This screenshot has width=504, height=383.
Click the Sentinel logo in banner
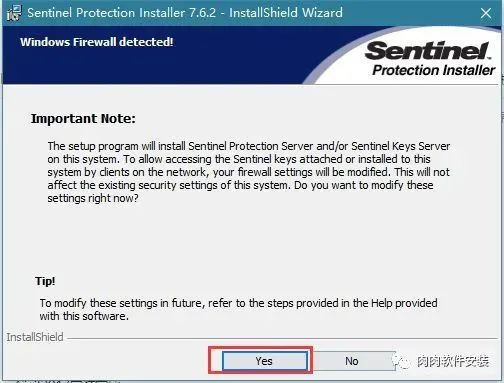click(428, 51)
